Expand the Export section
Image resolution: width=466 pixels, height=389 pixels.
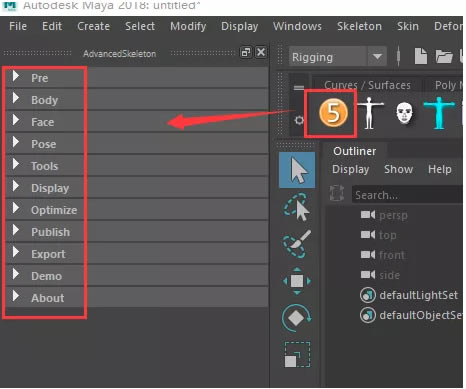(137, 254)
